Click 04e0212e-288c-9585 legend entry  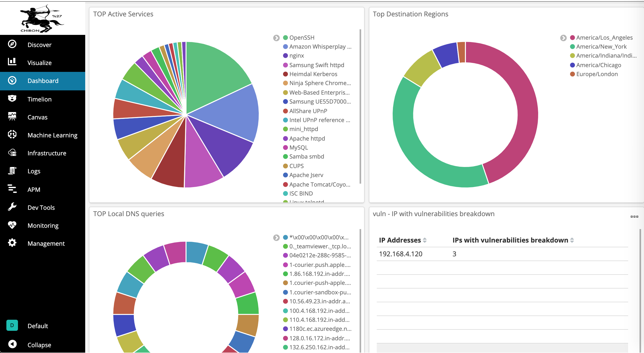(x=317, y=255)
